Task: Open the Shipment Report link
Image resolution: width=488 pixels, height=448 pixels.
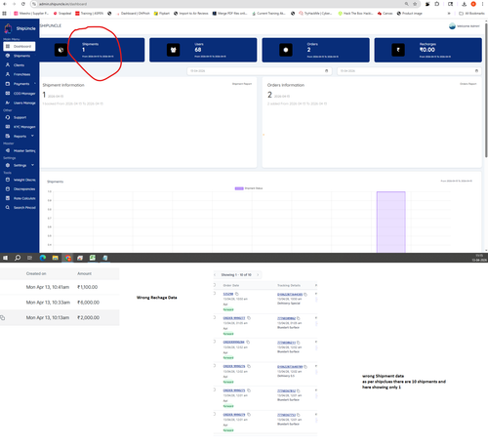Action: click(x=242, y=84)
